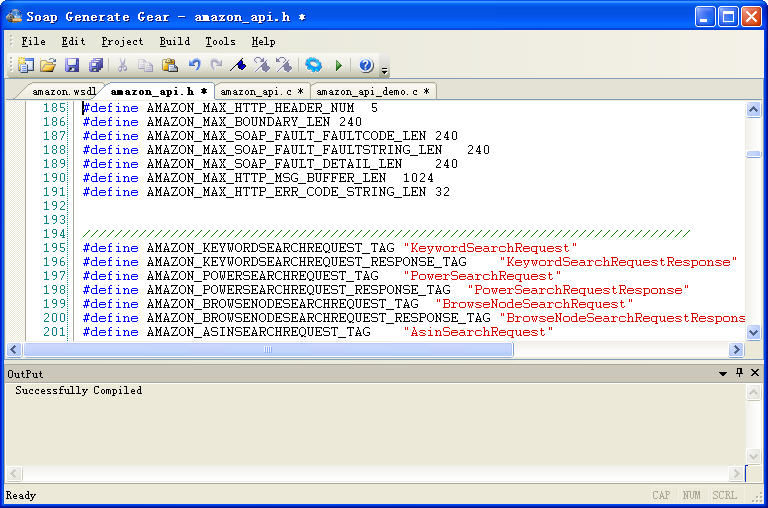Click the editor's vertical scroll down arrow

point(753,332)
